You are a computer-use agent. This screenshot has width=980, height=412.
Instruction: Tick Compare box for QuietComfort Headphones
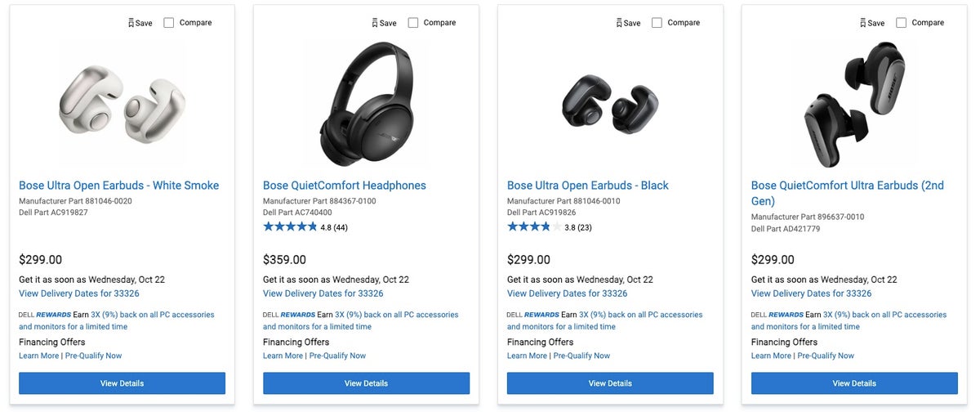coord(413,23)
